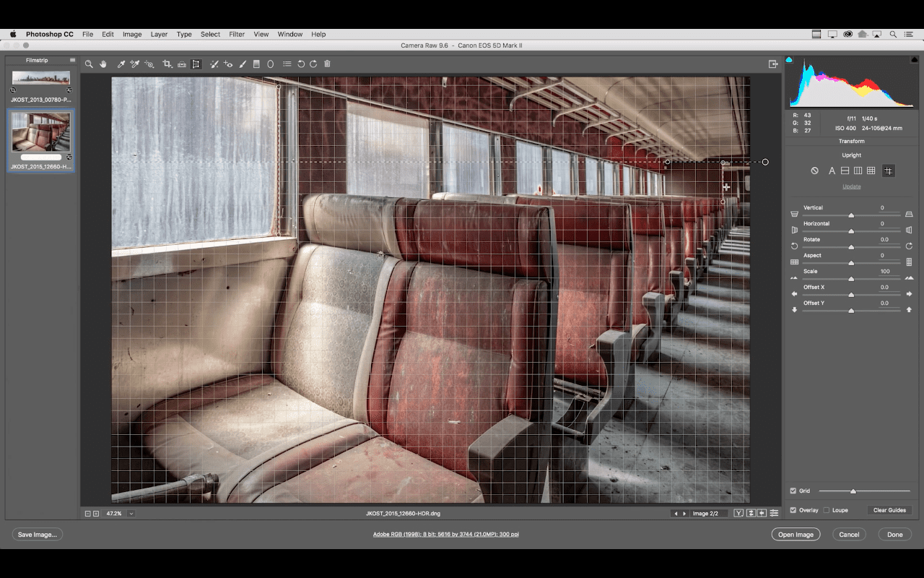Screen dimensions: 924x578
Task: Pick the White Balance eyedropper tool
Action: [x=121, y=64]
